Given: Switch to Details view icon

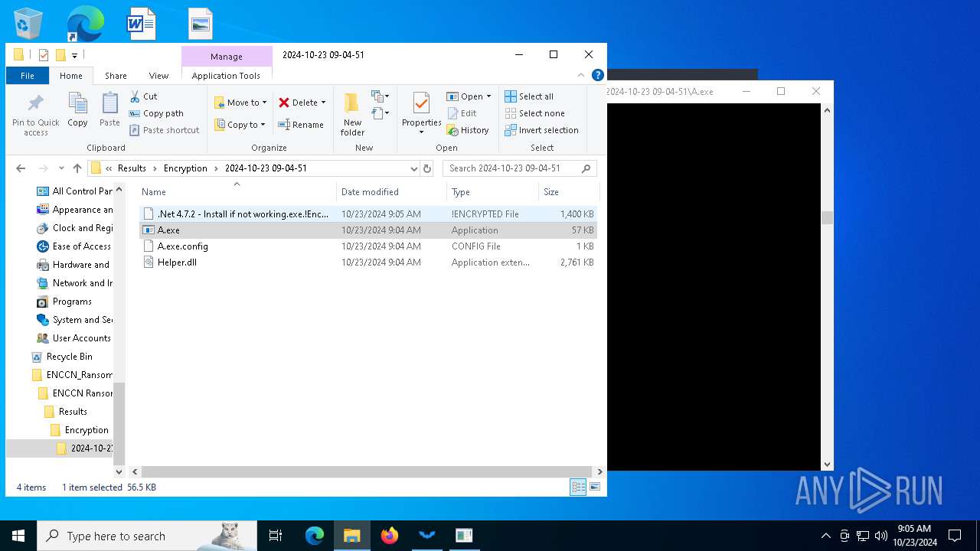Looking at the screenshot, I should tap(578, 487).
